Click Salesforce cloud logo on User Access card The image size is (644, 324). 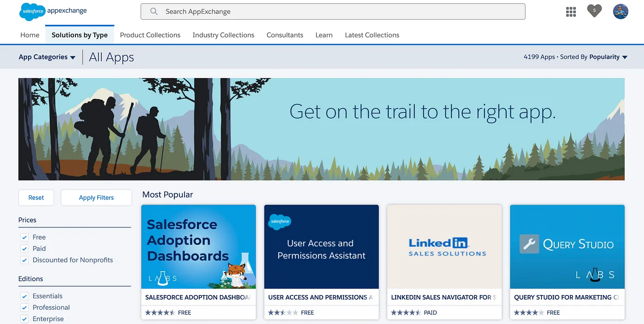(280, 221)
